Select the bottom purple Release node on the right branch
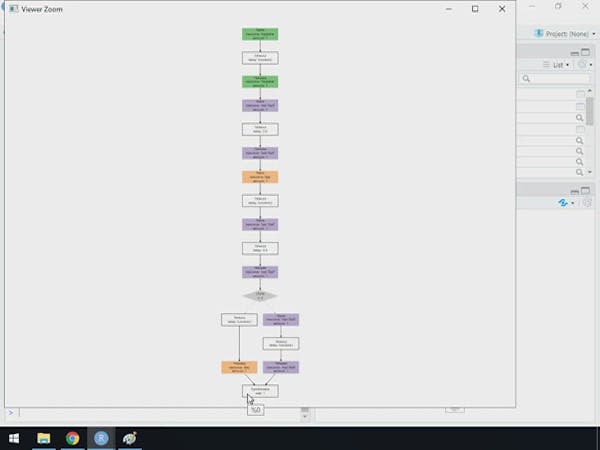The width and height of the screenshot is (600, 450). pyautogui.click(x=281, y=367)
